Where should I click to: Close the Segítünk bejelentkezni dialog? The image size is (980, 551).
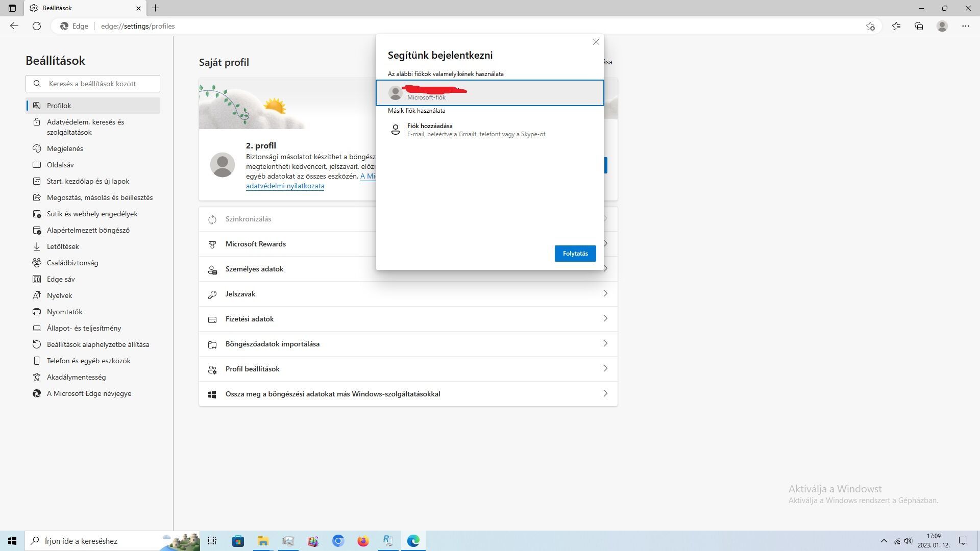(x=596, y=42)
